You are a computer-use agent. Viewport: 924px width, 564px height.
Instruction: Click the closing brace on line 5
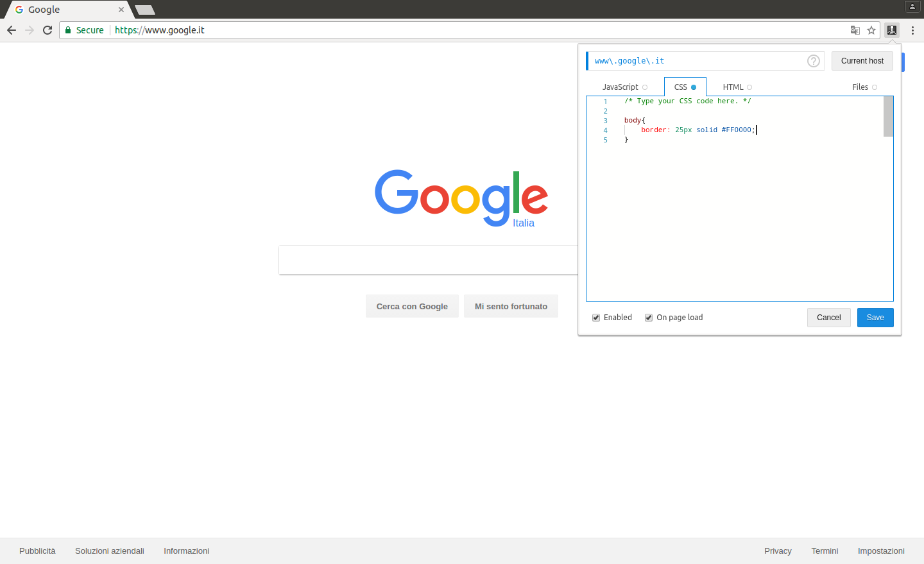[626, 139]
